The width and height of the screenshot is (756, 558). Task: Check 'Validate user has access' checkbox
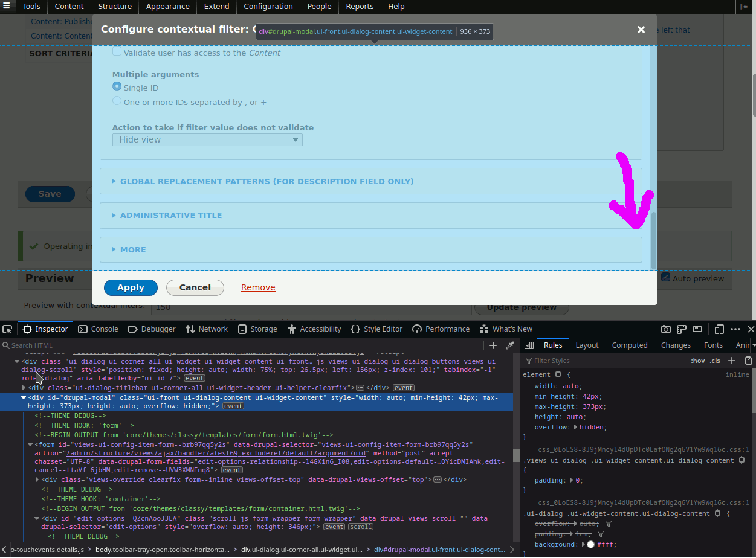click(117, 53)
